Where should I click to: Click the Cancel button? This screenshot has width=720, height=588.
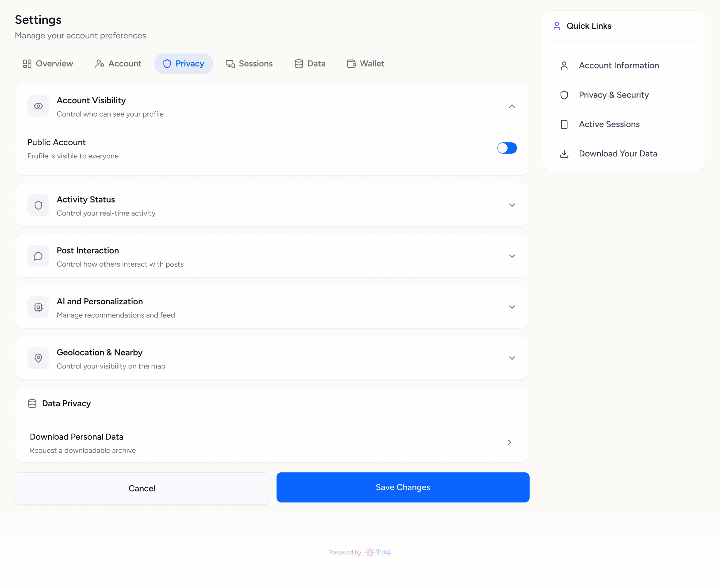pyautogui.click(x=142, y=488)
